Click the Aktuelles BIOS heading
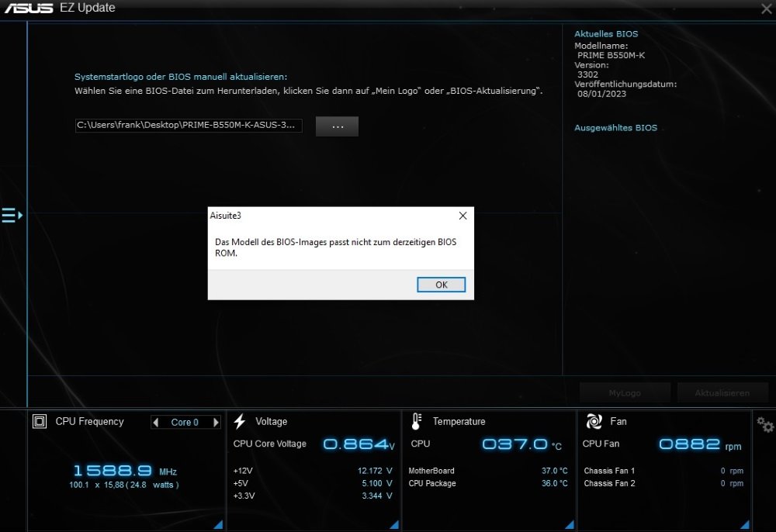 [x=606, y=34]
